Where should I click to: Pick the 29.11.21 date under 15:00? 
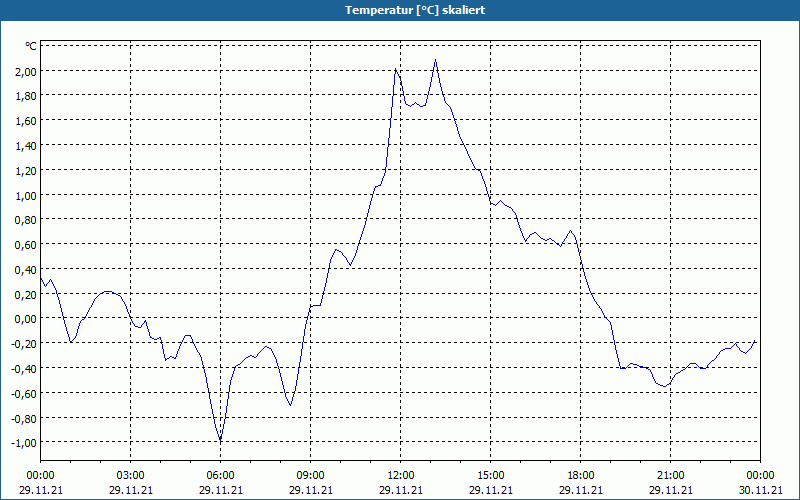[490, 490]
